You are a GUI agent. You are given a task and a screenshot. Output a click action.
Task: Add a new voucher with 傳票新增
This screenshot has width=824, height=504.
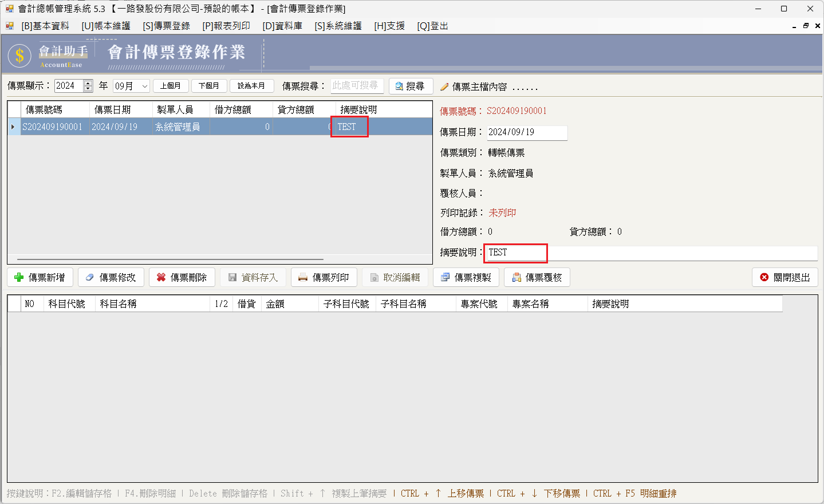(40, 277)
